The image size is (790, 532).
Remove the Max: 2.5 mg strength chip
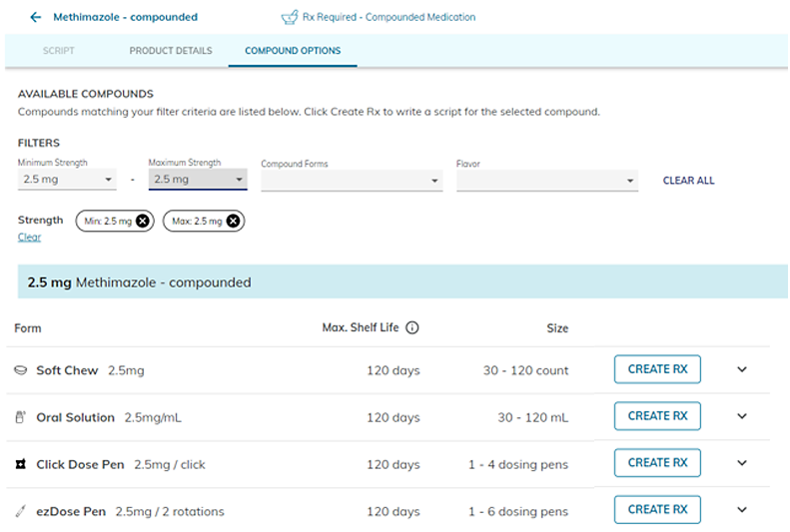click(x=234, y=221)
